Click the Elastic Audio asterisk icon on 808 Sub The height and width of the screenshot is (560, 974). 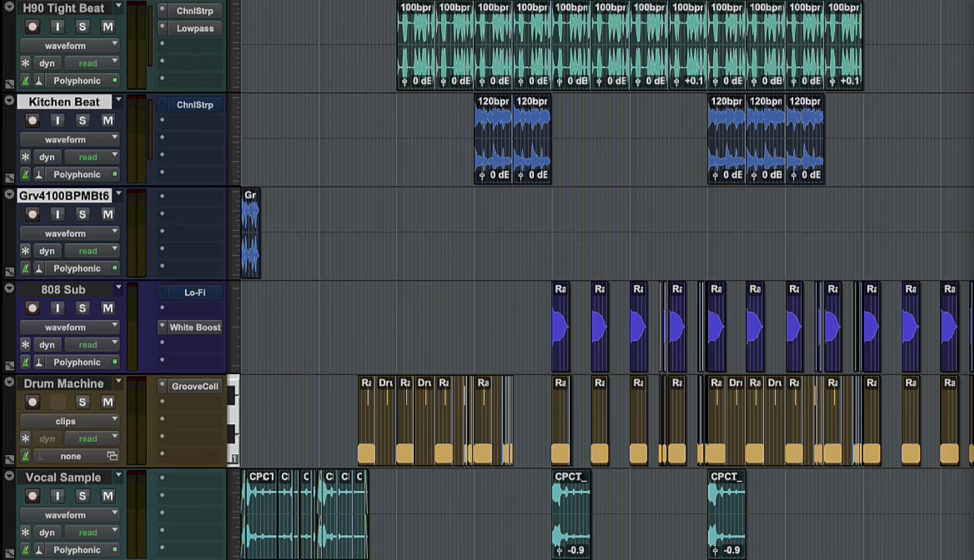(25, 344)
